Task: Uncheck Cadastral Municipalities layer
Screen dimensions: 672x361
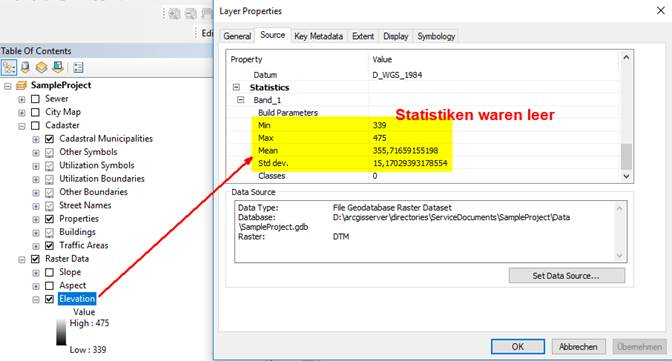Action: click(x=49, y=139)
